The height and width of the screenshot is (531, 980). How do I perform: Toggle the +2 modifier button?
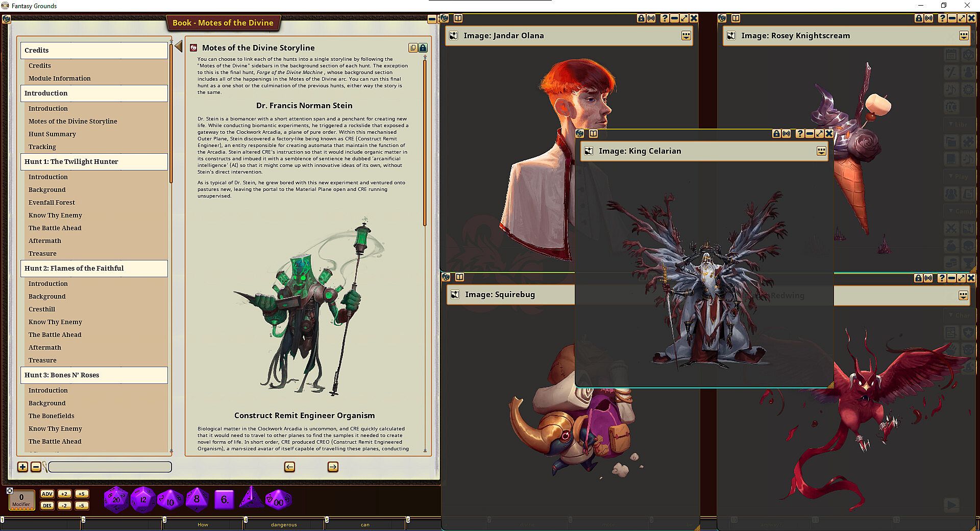(x=64, y=494)
